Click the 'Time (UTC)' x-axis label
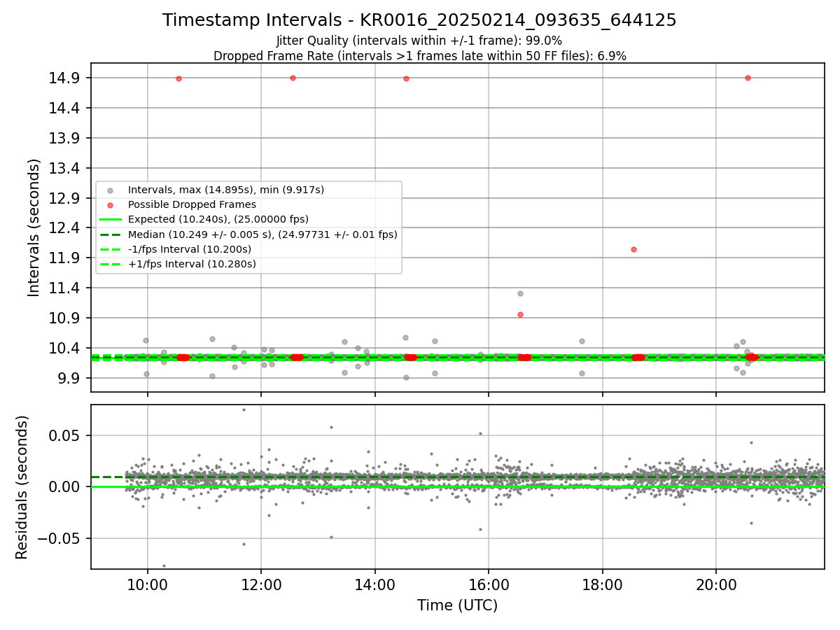This screenshot has height=630, width=840. pos(457,605)
